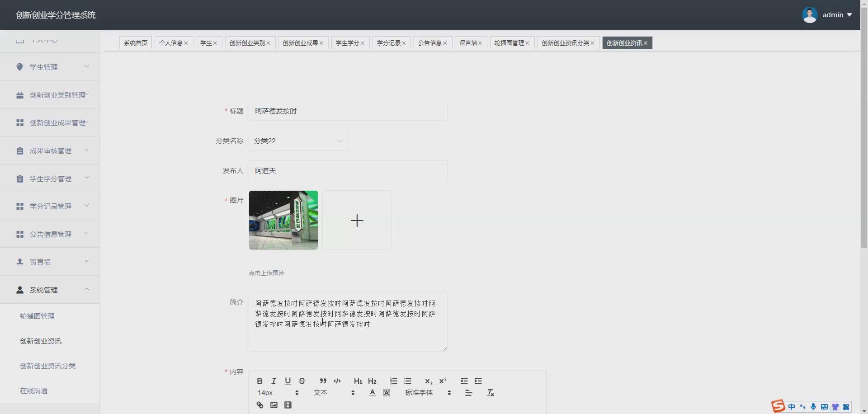Open the 标准字体 font family dropdown
868x414 pixels.
(x=420, y=393)
